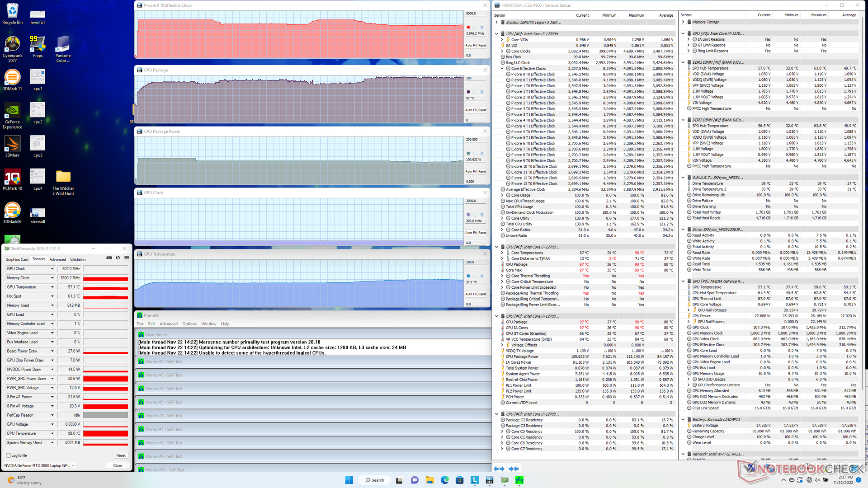Open Prime95 Options menu
The width and height of the screenshot is (868, 488).
point(189,324)
